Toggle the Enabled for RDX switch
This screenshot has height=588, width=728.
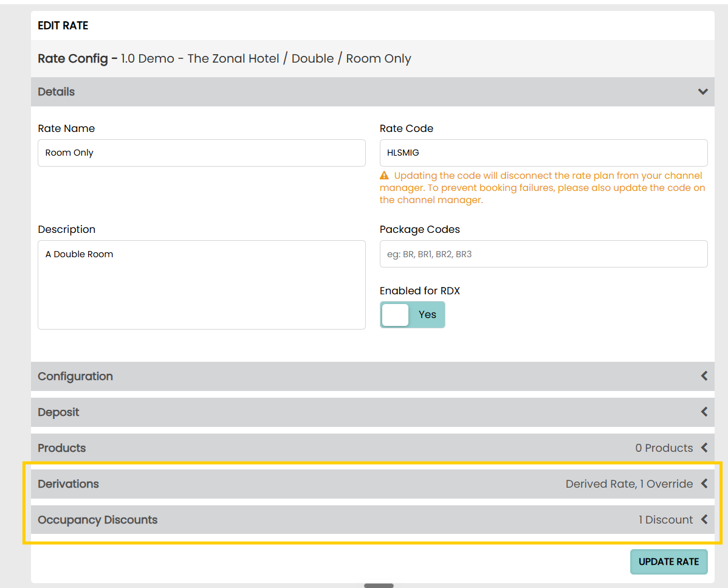point(412,314)
